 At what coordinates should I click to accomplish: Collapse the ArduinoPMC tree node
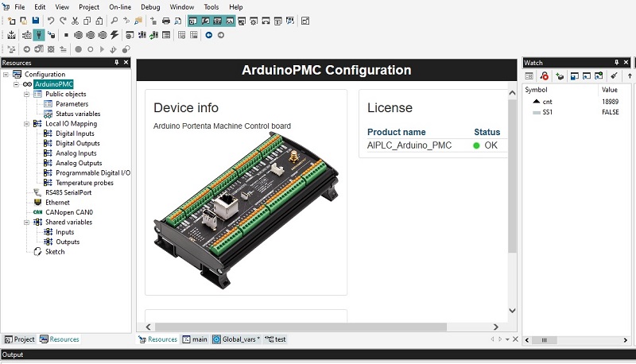pos(16,84)
